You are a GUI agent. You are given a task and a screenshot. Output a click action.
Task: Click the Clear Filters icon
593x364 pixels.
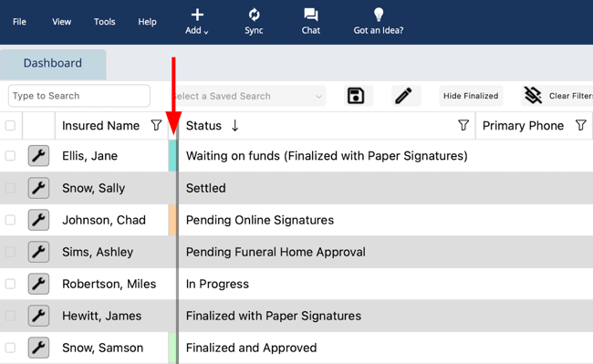533,95
